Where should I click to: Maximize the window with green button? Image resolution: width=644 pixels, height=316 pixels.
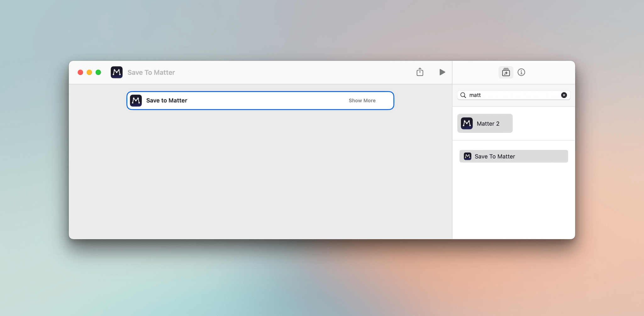point(98,72)
